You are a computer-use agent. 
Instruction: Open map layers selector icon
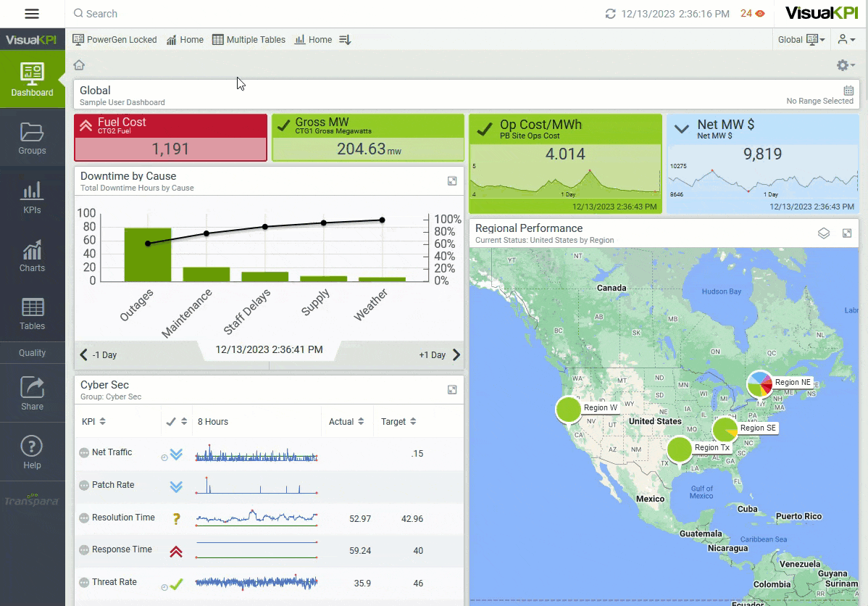(x=824, y=233)
